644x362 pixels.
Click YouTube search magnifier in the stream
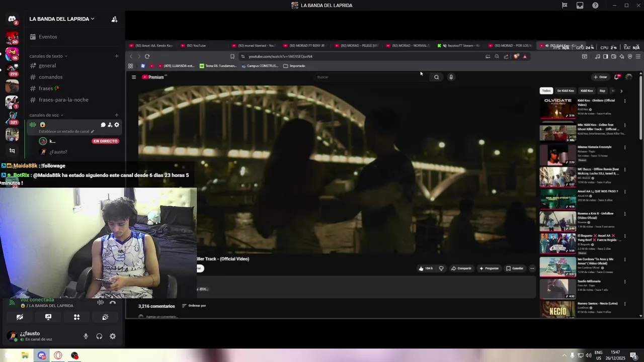tap(436, 77)
